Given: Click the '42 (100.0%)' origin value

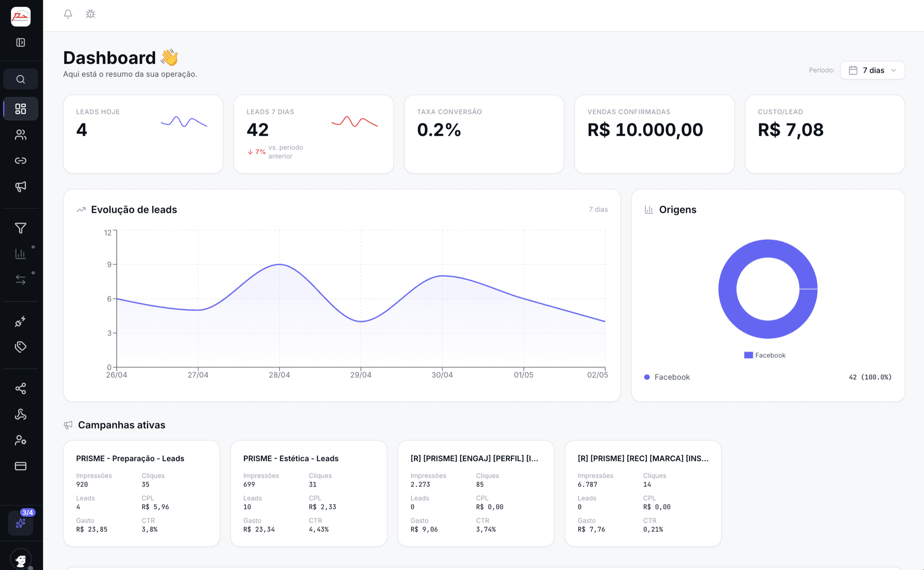Looking at the screenshot, I should click(x=870, y=377).
